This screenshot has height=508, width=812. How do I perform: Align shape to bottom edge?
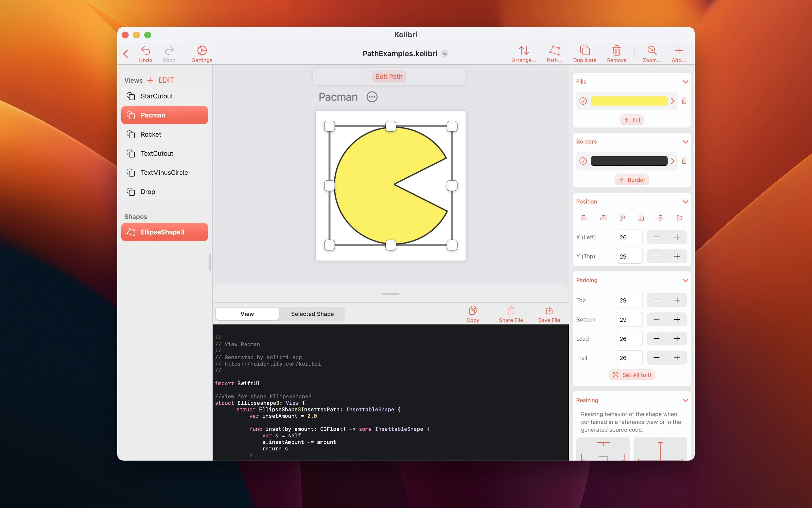pos(641,218)
